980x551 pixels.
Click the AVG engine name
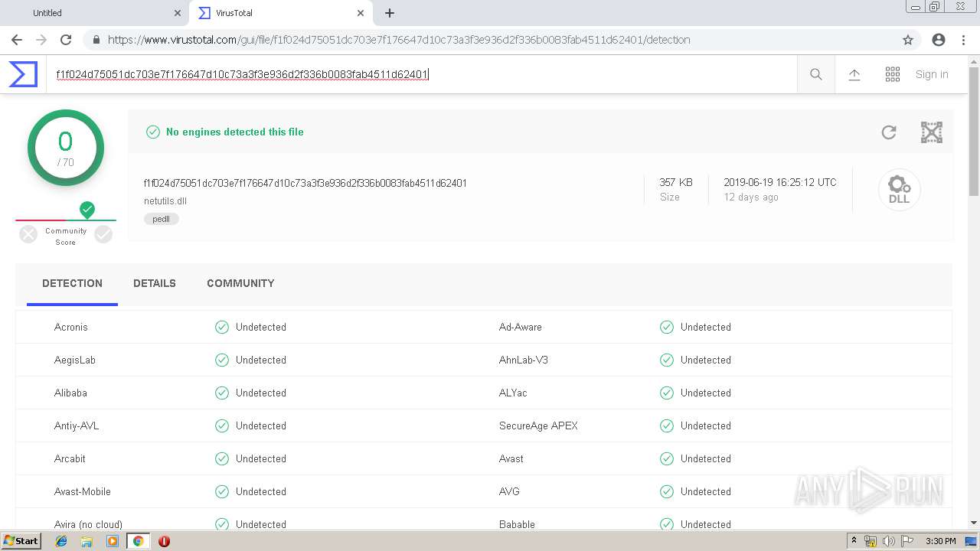coord(509,491)
